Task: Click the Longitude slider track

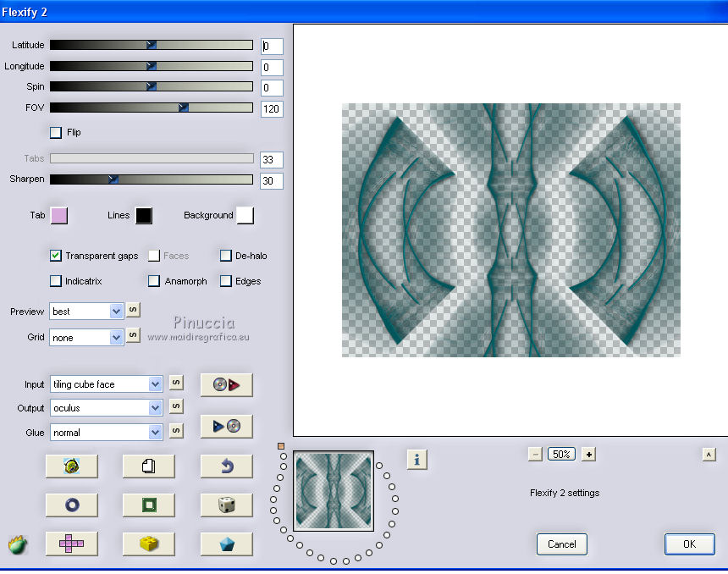Action: coord(152,66)
